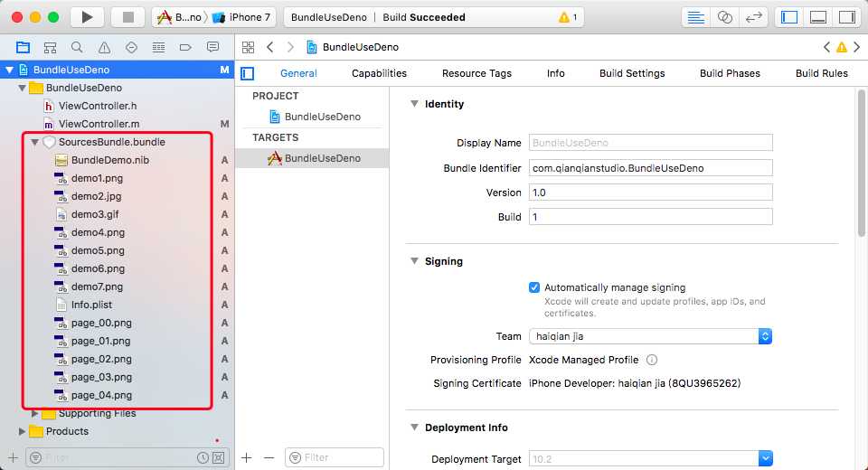The height and width of the screenshot is (470, 868).
Task: Stop the running task with the Stop button
Action: click(127, 17)
